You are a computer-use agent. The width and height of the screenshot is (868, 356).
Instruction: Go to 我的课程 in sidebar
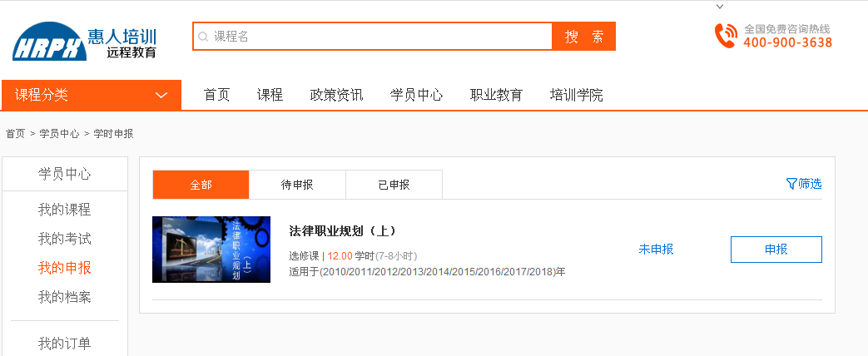coord(64,210)
